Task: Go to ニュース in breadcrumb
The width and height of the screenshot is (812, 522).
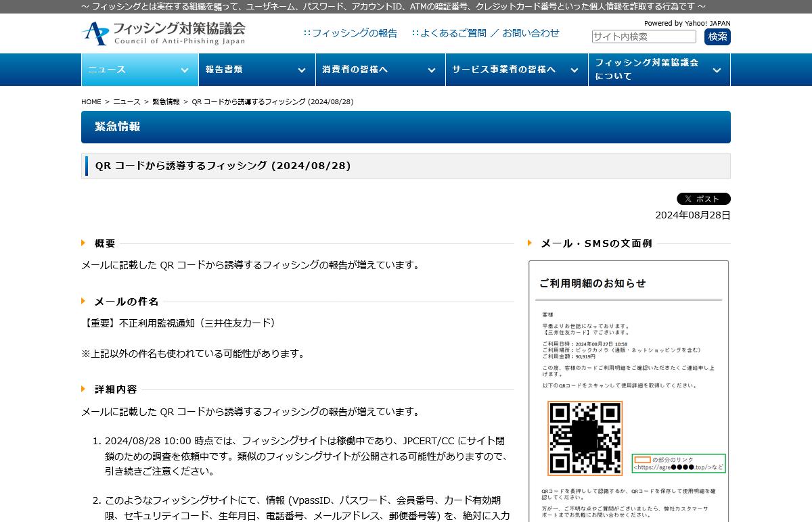Action: tap(127, 102)
